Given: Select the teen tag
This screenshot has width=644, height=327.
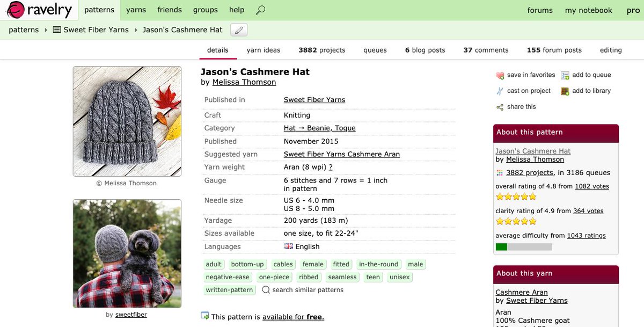Looking at the screenshot, I should click(x=373, y=277).
